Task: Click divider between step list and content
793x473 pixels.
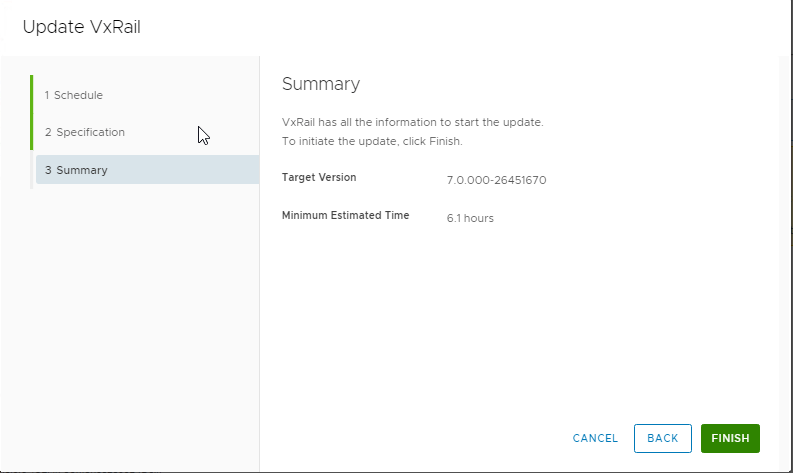Action: 259,300
